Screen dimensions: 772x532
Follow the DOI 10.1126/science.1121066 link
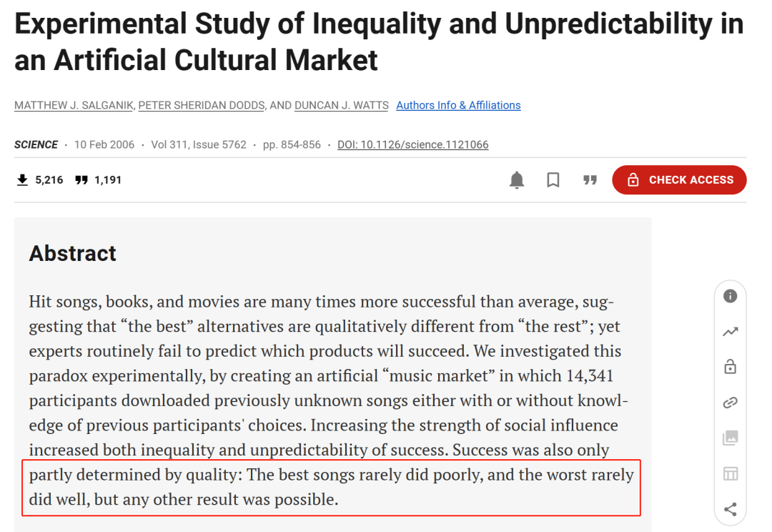pyautogui.click(x=412, y=145)
